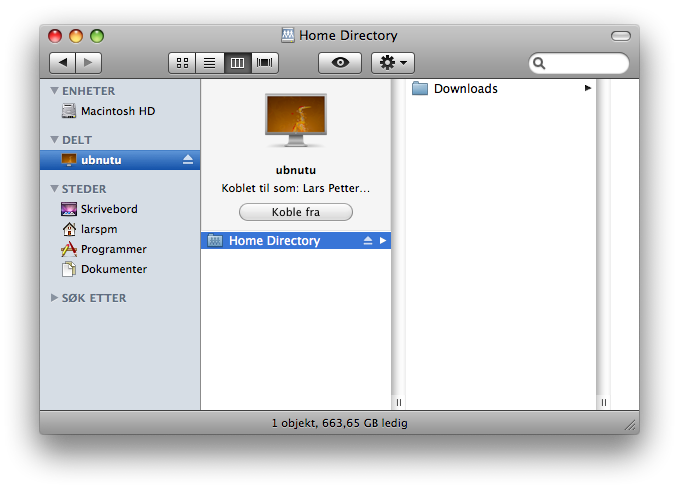Zoom the window with the green button
This screenshot has width=679, height=489.
[97, 36]
